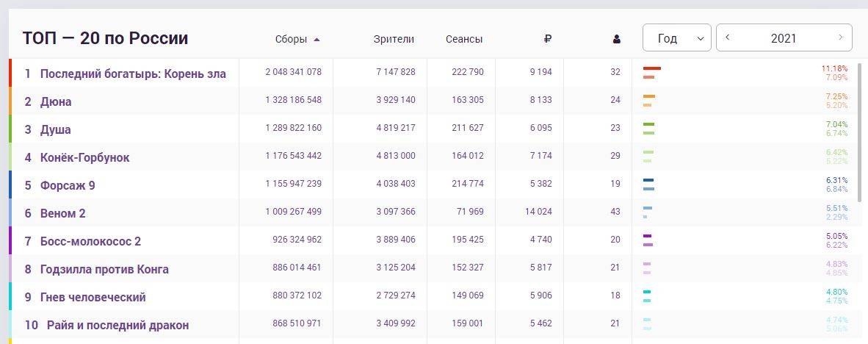The height and width of the screenshot is (344, 868).
Task: Open film Форсаж 9
Action: [68, 185]
